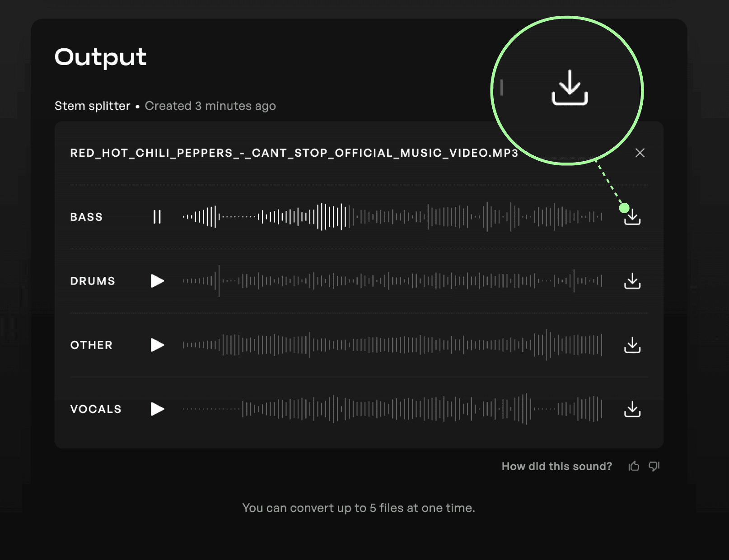
Task: Play the VOCALS stem
Action: pyautogui.click(x=157, y=409)
